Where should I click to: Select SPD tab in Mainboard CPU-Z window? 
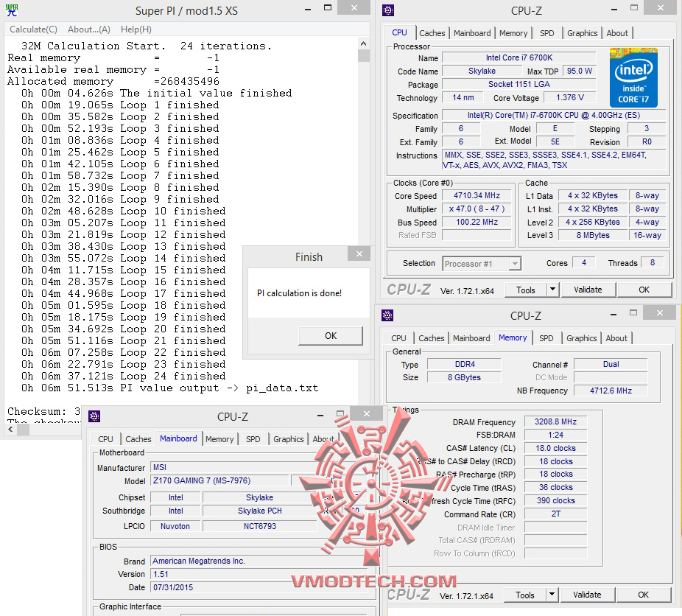pyautogui.click(x=253, y=439)
